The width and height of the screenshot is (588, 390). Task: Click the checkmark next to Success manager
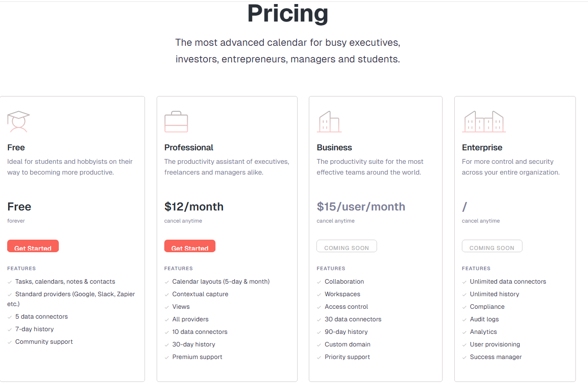pos(464,357)
